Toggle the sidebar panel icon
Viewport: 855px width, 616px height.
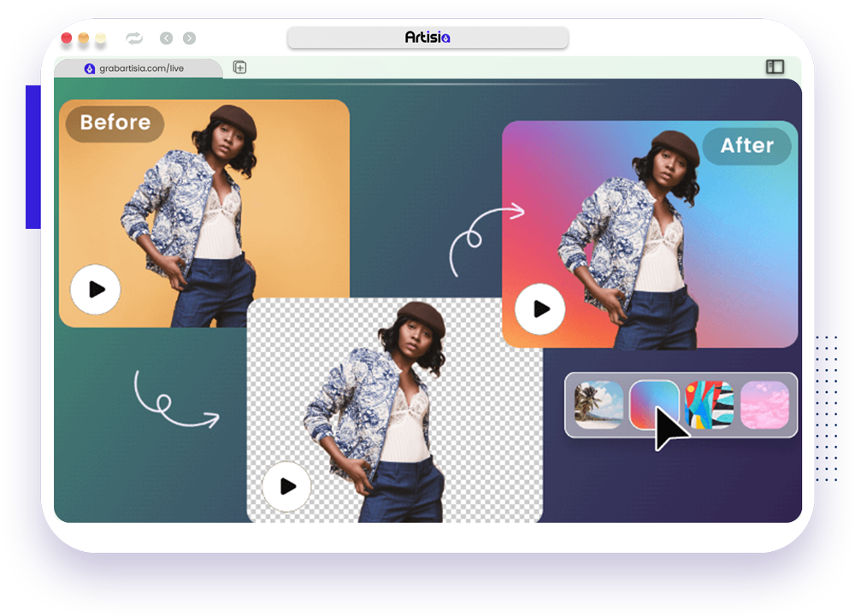(775, 67)
